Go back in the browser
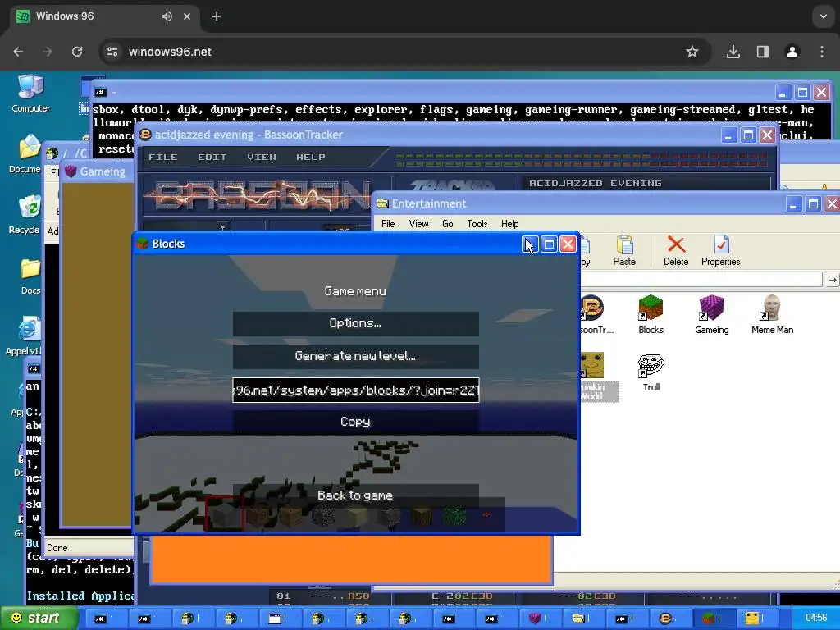The width and height of the screenshot is (840, 630). (x=18, y=52)
